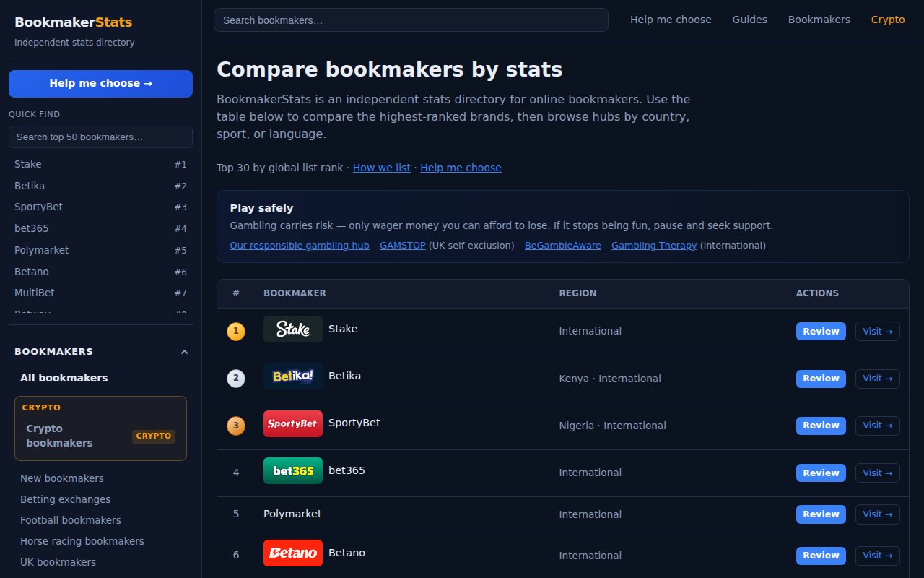Open Our responsible gambling hub link
The height and width of the screenshot is (578, 924).
(x=300, y=246)
